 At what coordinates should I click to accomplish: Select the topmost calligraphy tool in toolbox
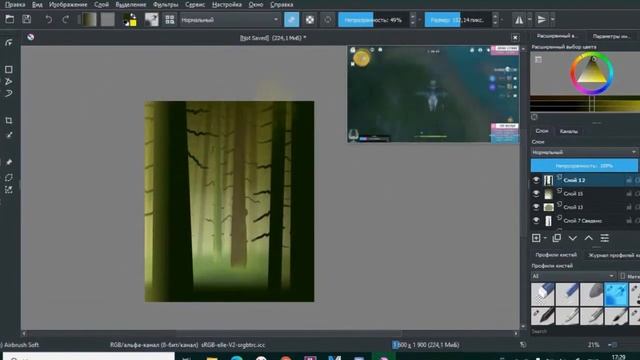[9, 42]
